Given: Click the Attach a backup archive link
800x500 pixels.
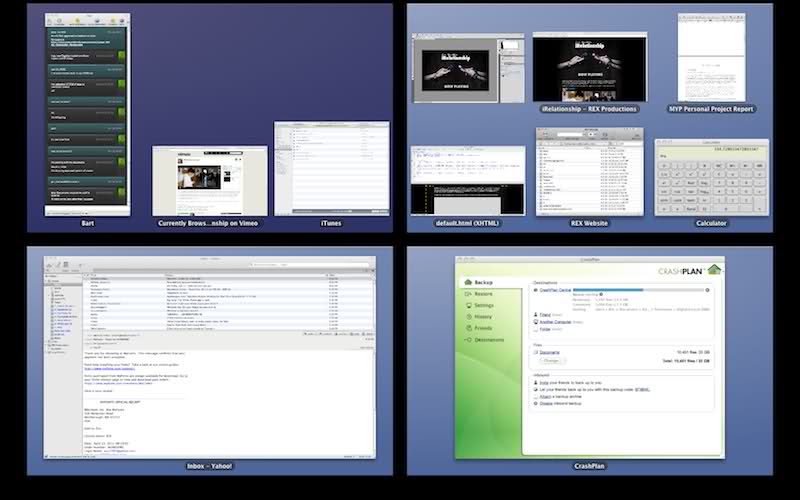Looking at the screenshot, I should pyautogui.click(x=545, y=396).
